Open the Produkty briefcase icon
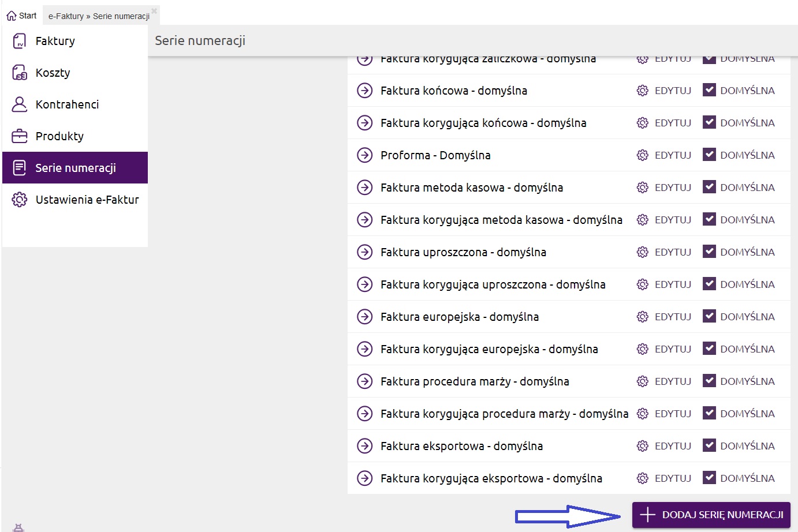This screenshot has height=532, width=798. coord(20,136)
